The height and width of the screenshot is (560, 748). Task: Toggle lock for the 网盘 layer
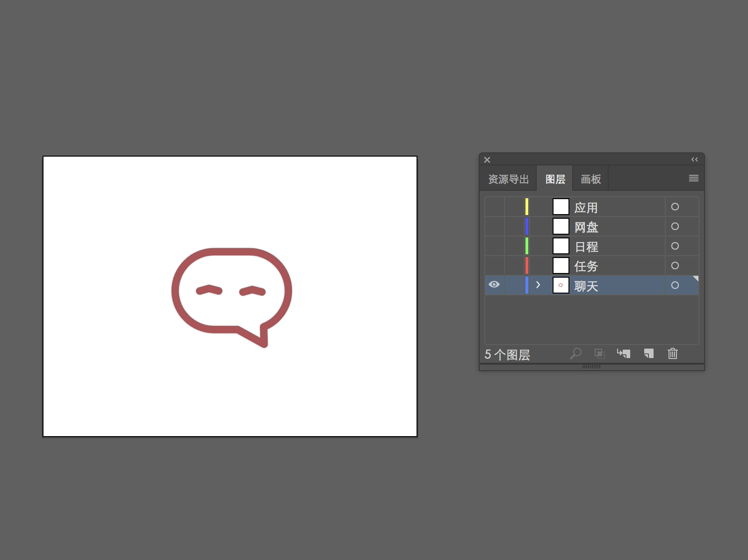pyautogui.click(x=514, y=226)
